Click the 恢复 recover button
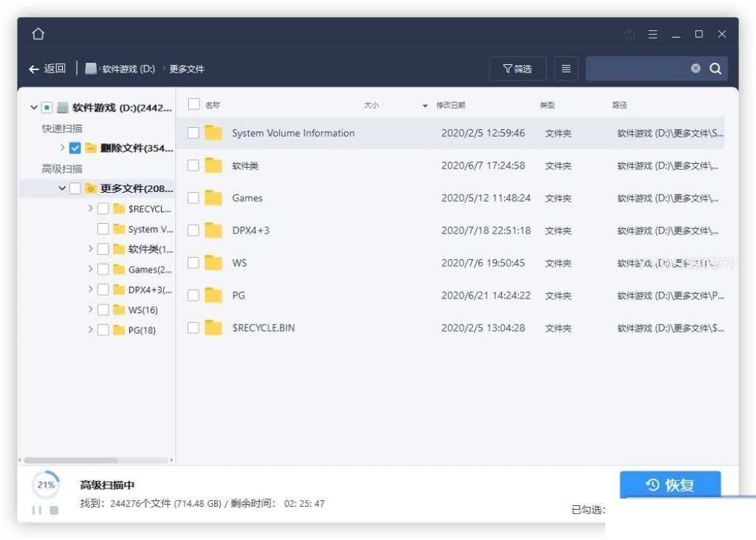The image size is (756, 540). tap(670, 485)
